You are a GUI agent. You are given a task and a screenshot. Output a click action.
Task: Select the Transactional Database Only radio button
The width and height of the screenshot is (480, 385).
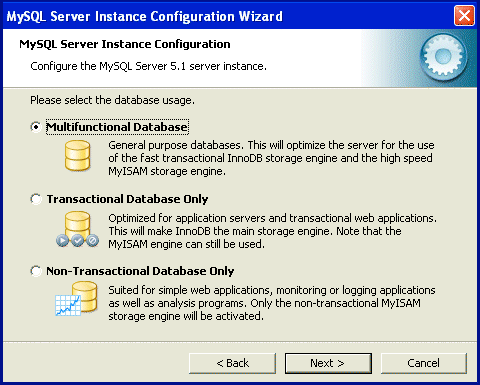(36, 199)
